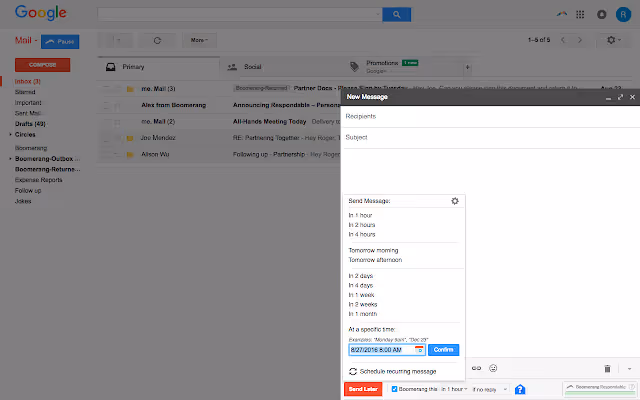This screenshot has height=400, width=640.
Task: Refresh the inbox
Action: pos(157,40)
